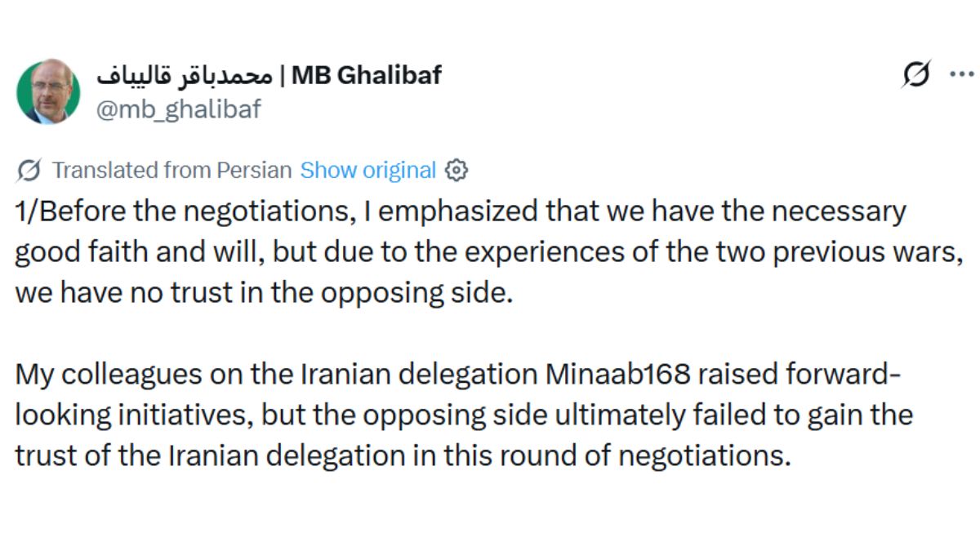Click the Grok icon at top right
Viewport: 980px width, 551px height.
(x=915, y=75)
